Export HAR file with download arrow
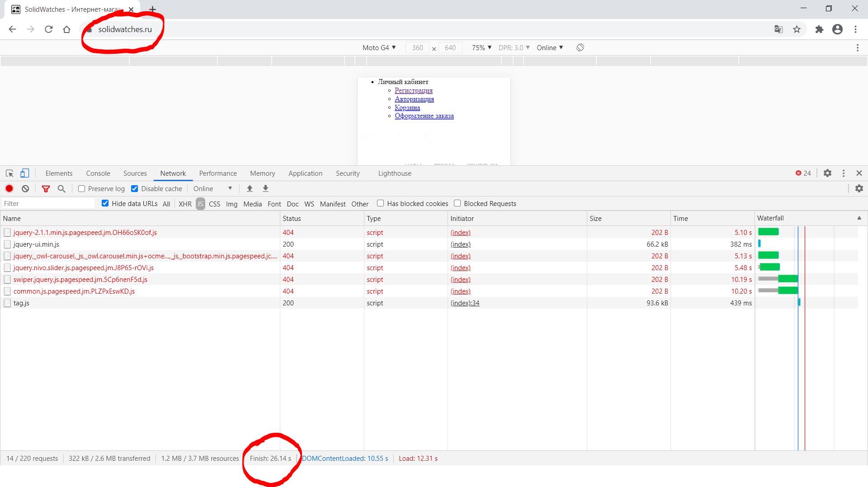This screenshot has width=868, height=487. (266, 189)
